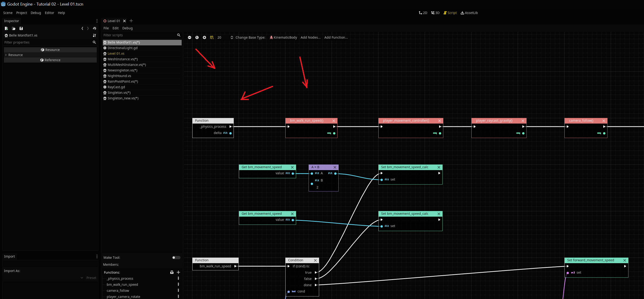Viewport: 644px width, 299px height.
Task: Create a new resource in the Inspector
Action: point(6,28)
